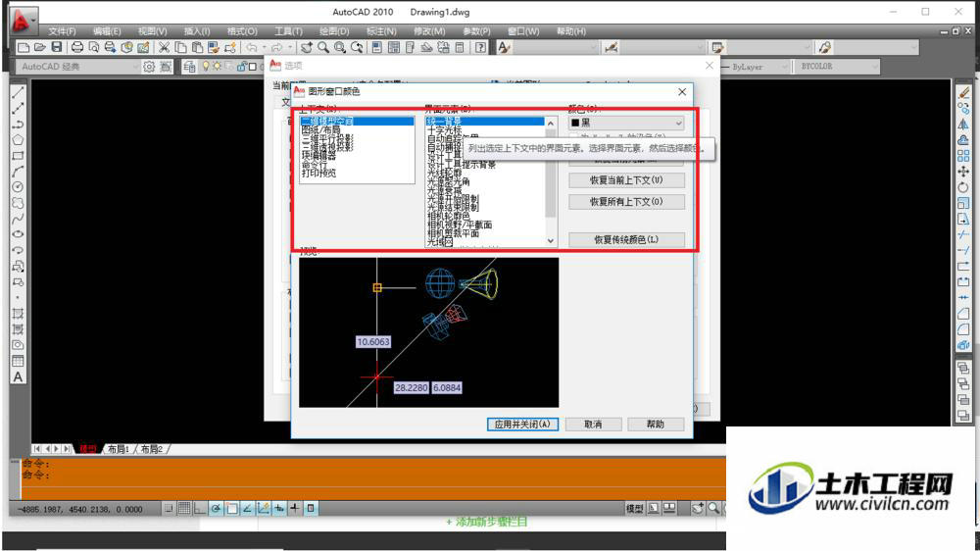Click the Redo arrow icon
980x551 pixels.
point(277,47)
